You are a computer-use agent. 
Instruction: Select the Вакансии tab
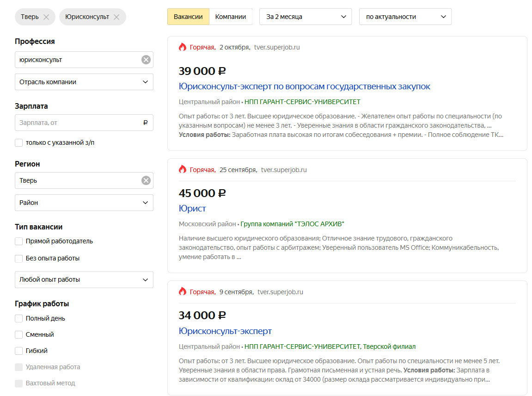coord(188,17)
